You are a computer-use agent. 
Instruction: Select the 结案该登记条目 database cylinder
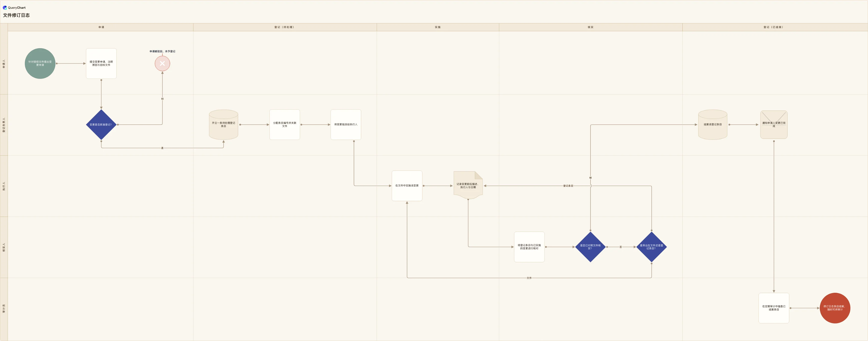713,125
